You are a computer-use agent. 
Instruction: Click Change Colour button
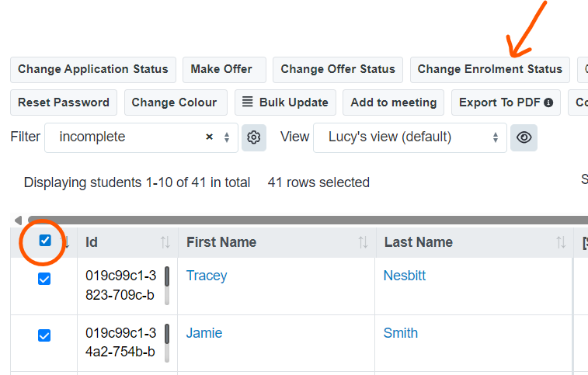click(176, 102)
